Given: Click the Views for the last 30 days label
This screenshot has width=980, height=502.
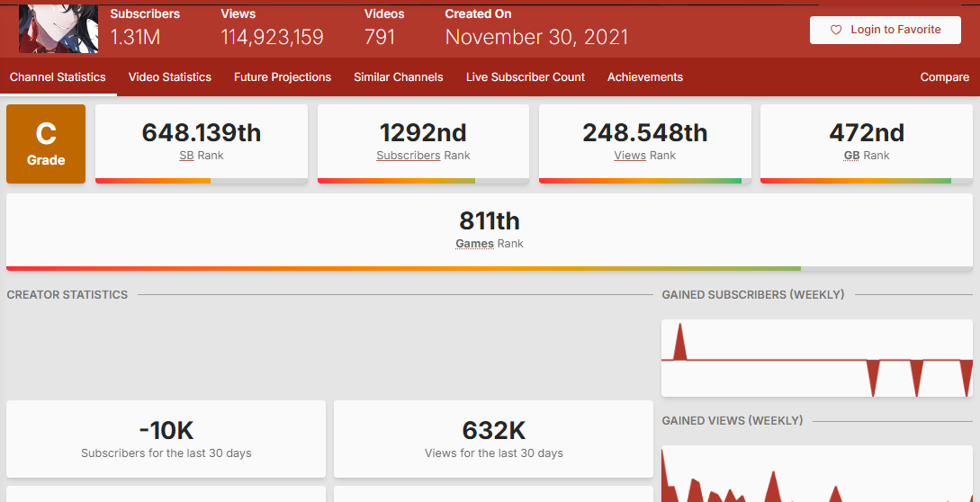Looking at the screenshot, I should pyautogui.click(x=494, y=453).
